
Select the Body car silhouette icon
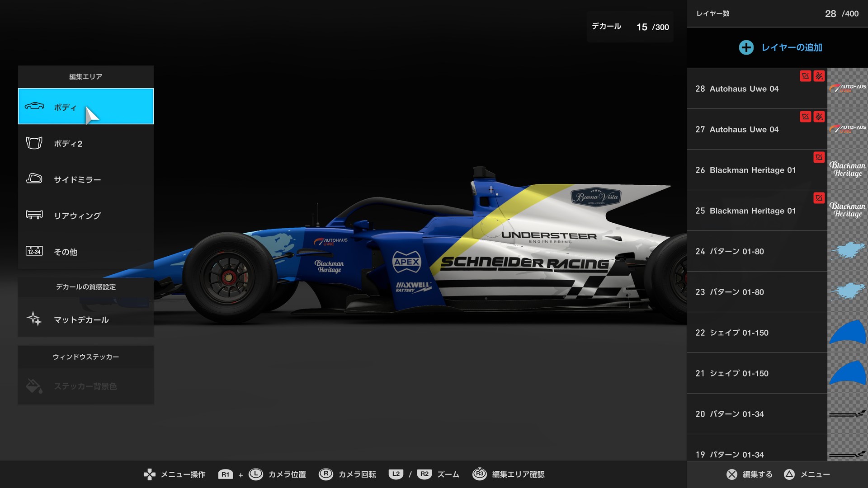pyautogui.click(x=34, y=106)
